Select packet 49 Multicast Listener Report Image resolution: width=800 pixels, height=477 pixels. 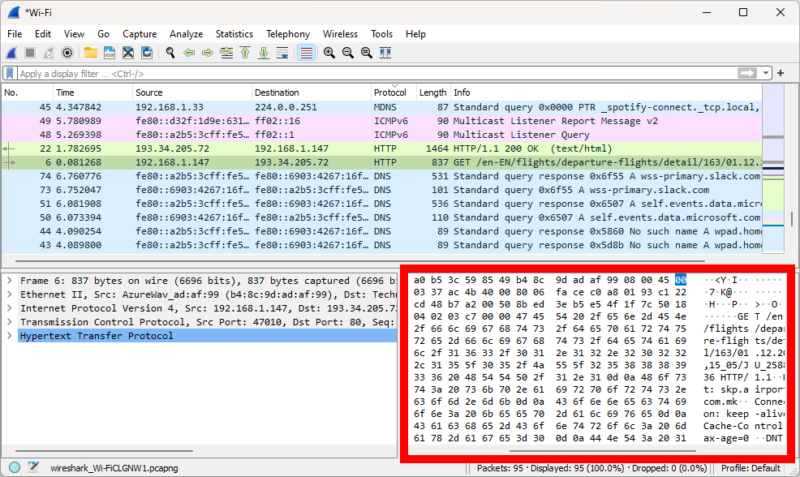(x=382, y=121)
